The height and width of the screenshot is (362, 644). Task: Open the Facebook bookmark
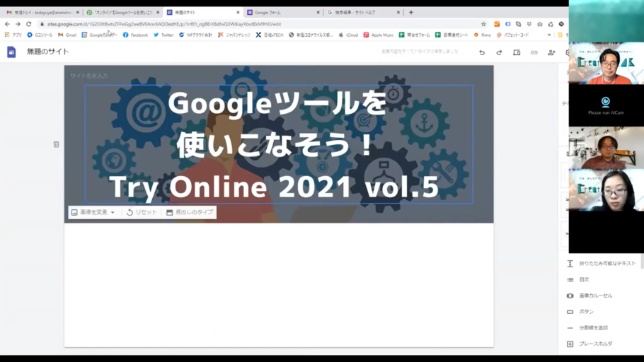(x=135, y=35)
